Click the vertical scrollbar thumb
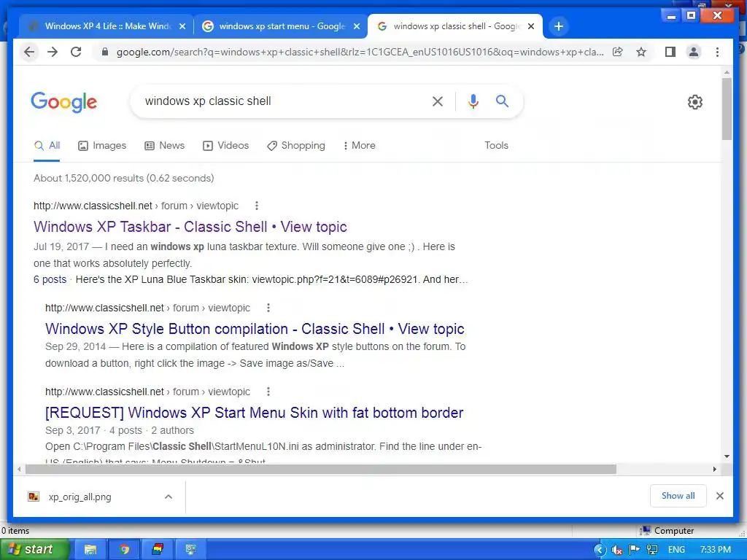747x560 pixels. 727,109
